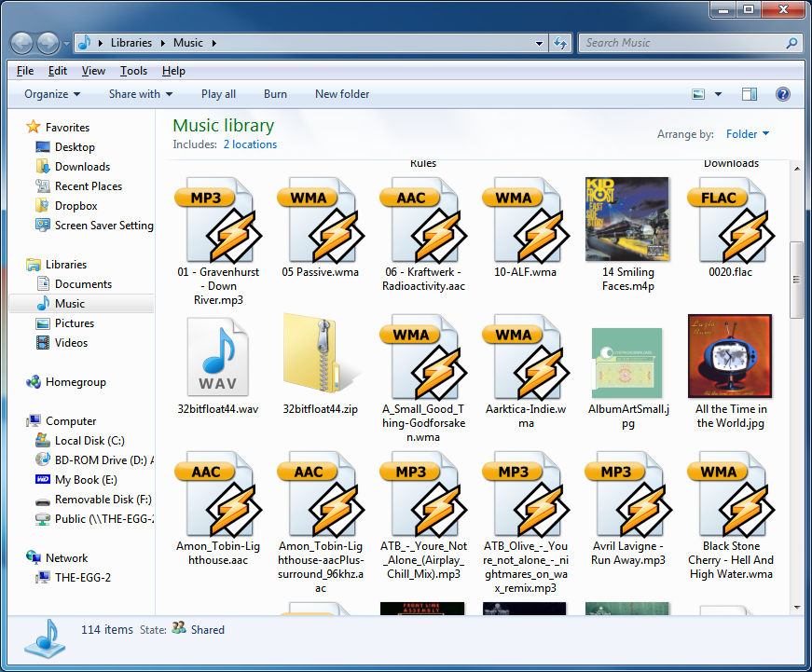Click the help question mark icon
Screen dimensions: 812x672
pyautogui.click(x=783, y=94)
